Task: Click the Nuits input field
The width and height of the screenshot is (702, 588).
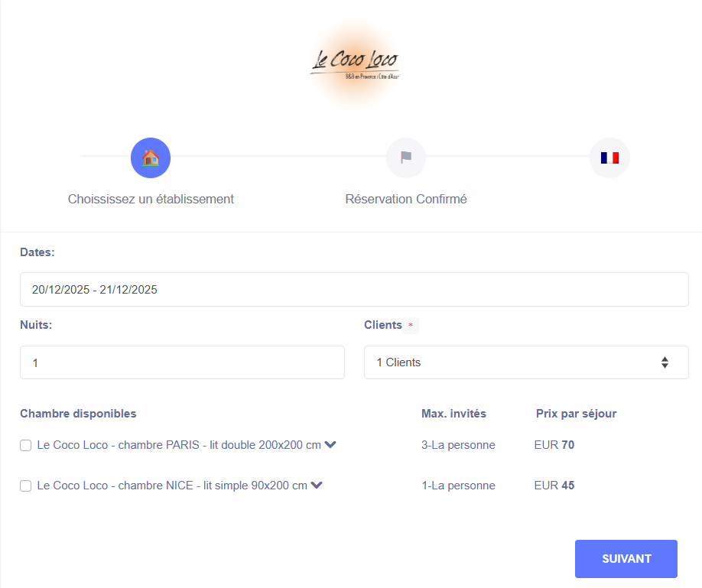Action: tap(182, 362)
